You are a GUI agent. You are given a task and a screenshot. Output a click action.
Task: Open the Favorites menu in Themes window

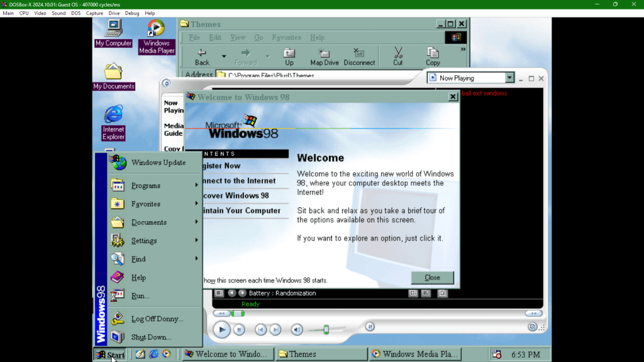pos(286,37)
